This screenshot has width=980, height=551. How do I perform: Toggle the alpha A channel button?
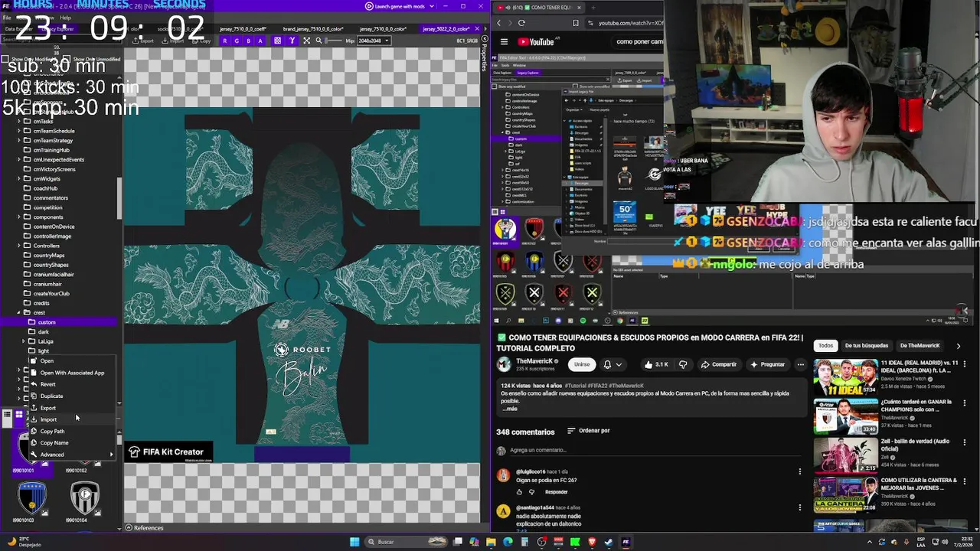(x=260, y=41)
